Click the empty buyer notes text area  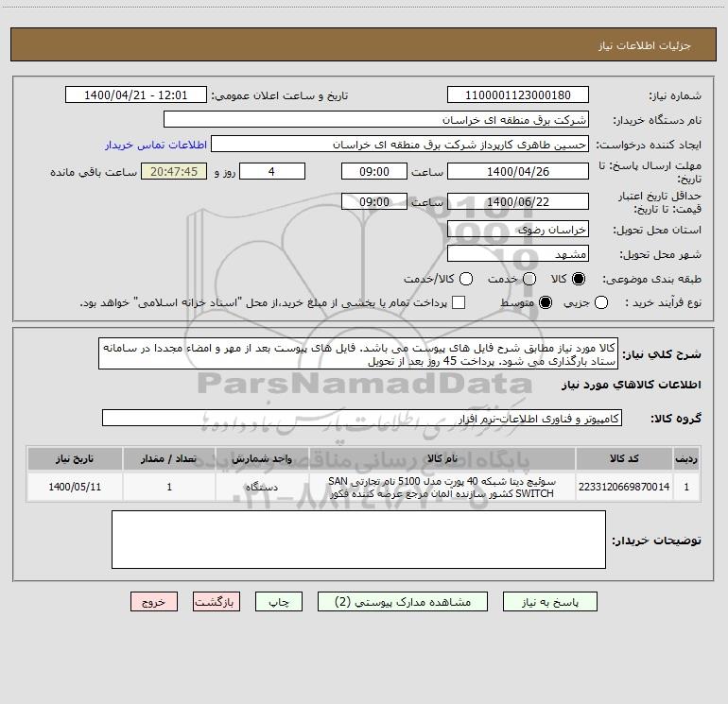(x=358, y=540)
